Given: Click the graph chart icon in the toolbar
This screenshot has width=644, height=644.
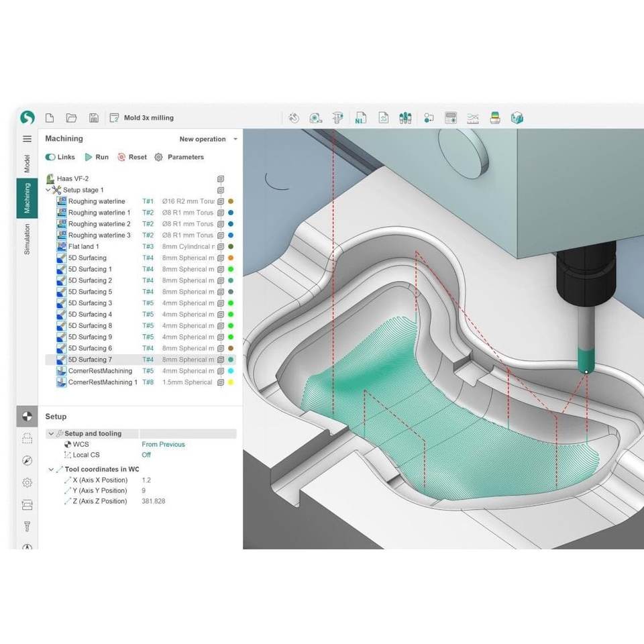Looking at the screenshot, I should [473, 118].
